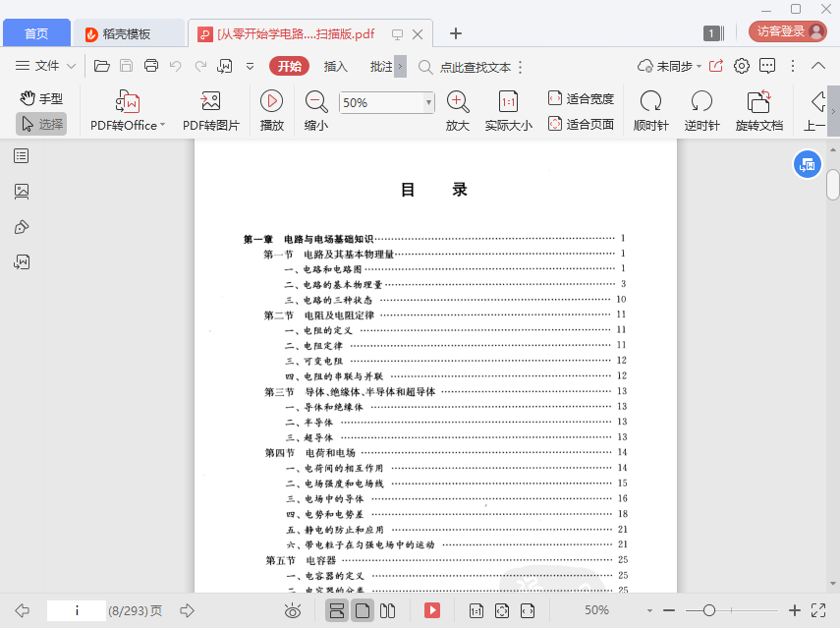Click status bar fit page icon
840x628 pixels.
(x=502, y=610)
